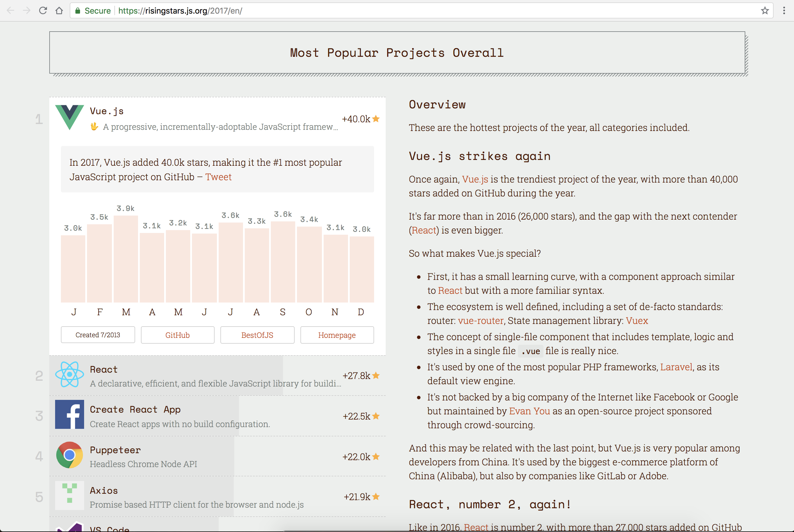
Task: Open Chrome three-dot menu
Action: point(784,10)
